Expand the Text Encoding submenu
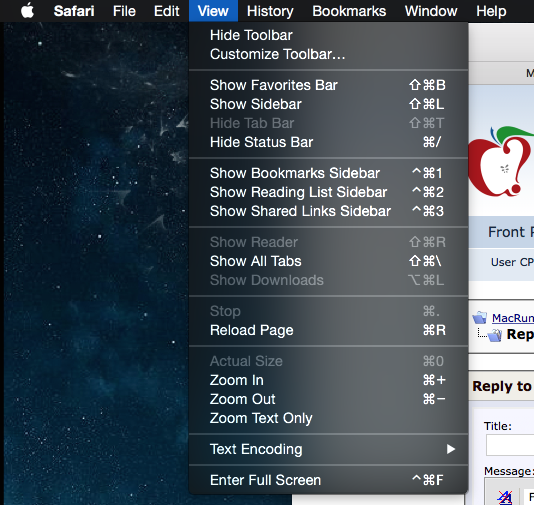534x505 pixels. click(x=328, y=449)
